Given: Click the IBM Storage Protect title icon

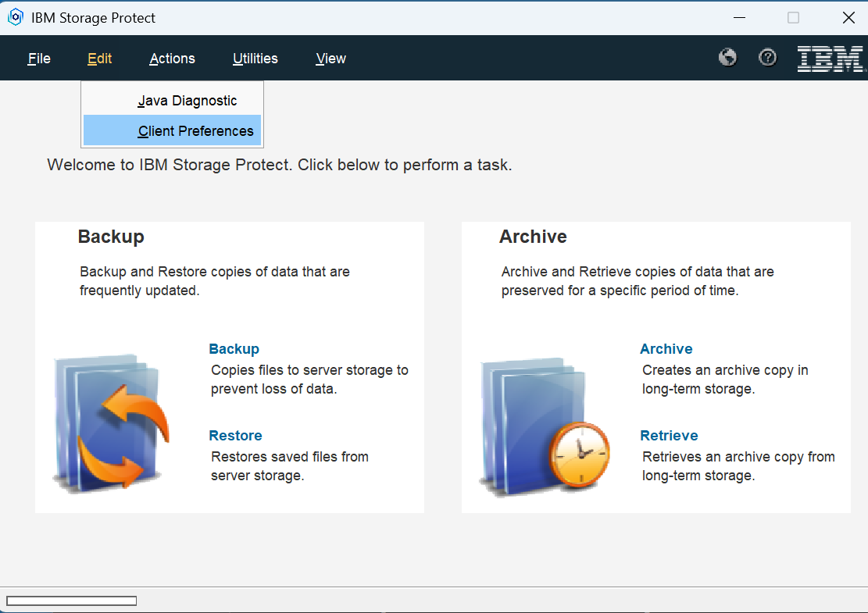Looking at the screenshot, I should [15, 17].
